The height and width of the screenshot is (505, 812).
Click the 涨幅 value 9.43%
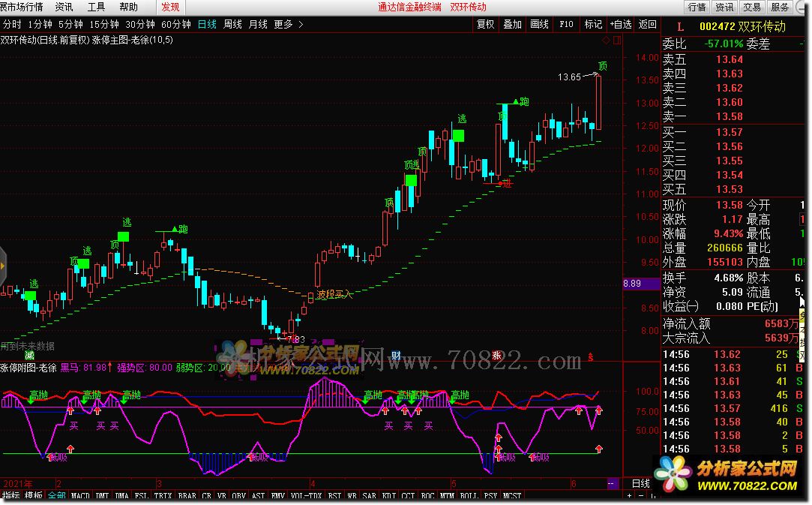(729, 233)
